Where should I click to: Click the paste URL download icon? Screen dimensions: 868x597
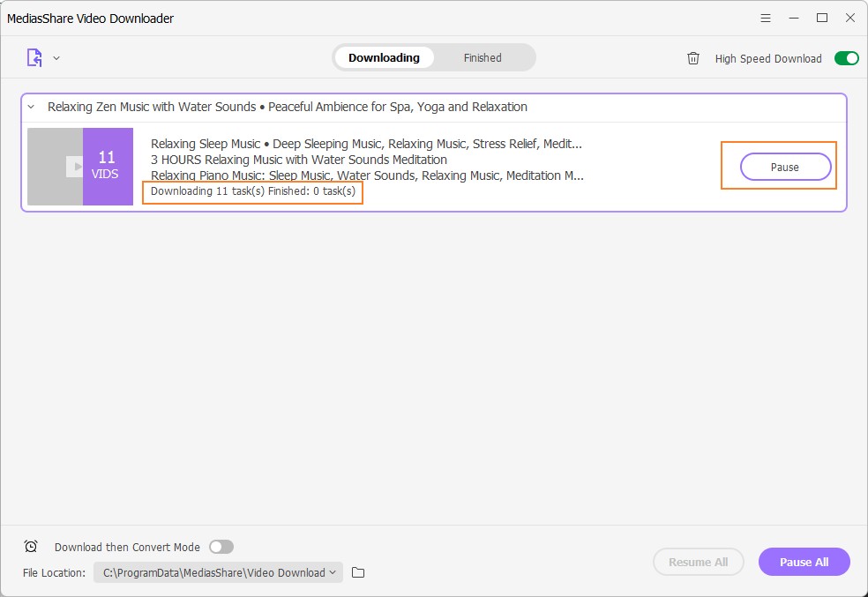click(34, 58)
